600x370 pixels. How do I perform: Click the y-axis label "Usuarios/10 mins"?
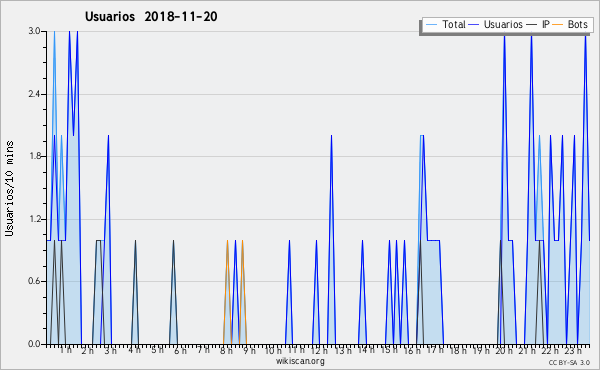[x=9, y=188]
